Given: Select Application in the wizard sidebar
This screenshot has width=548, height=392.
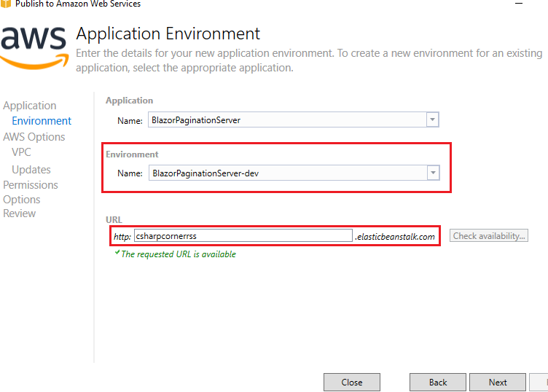Looking at the screenshot, I should click(30, 106).
